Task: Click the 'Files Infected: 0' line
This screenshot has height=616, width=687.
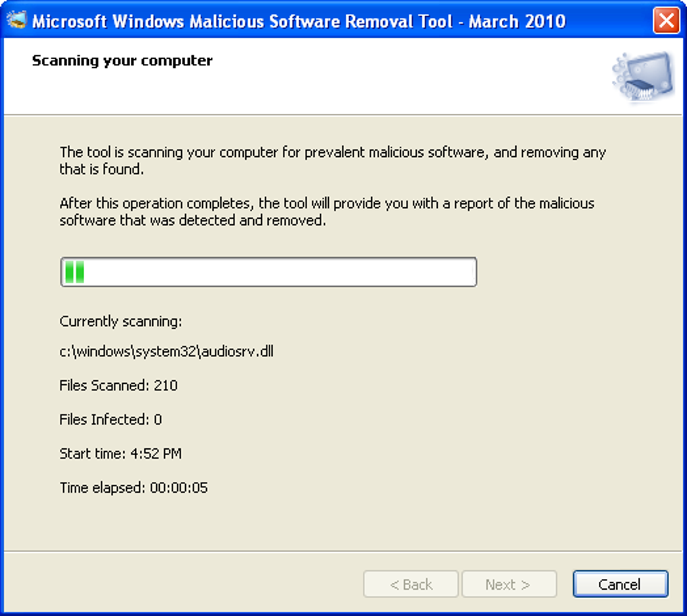Action: 110,419
